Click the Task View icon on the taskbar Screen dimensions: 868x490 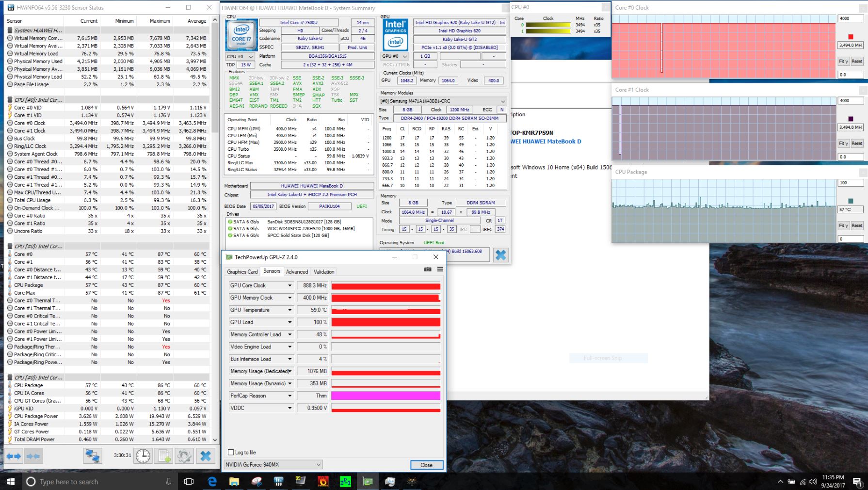pos(189,481)
